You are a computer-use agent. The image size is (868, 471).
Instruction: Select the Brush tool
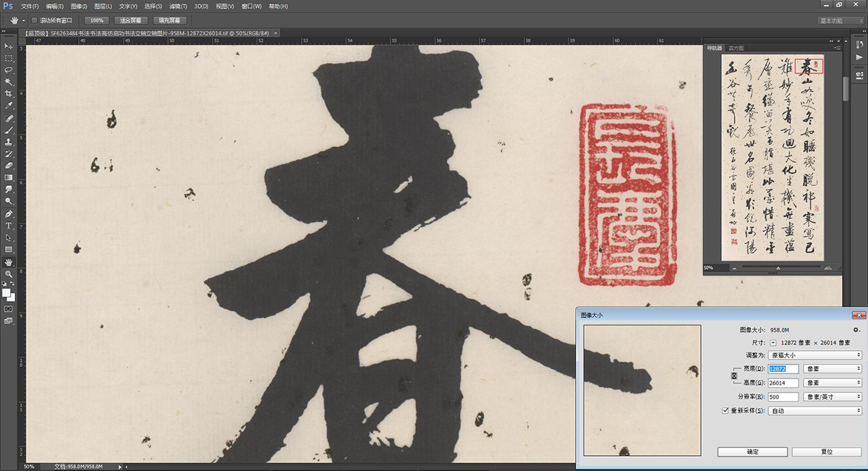9,130
